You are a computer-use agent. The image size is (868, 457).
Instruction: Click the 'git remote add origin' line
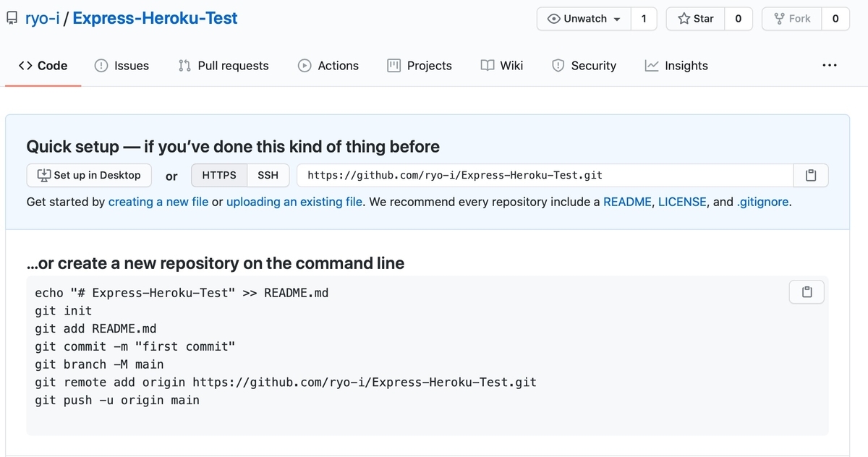pyautogui.click(x=286, y=383)
